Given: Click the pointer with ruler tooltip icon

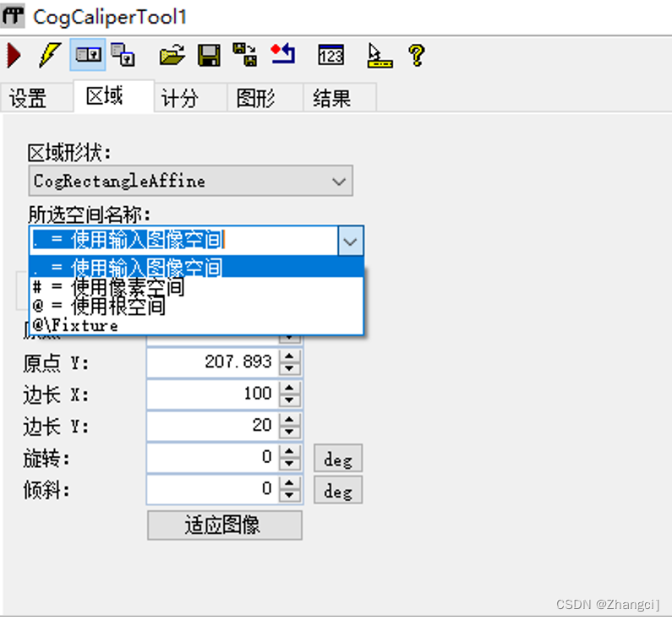Looking at the screenshot, I should (x=380, y=56).
